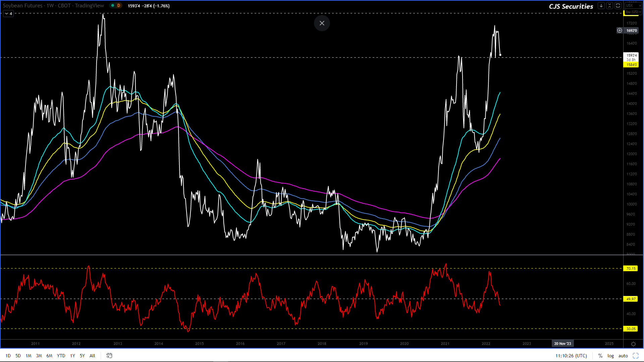The height and width of the screenshot is (362, 644).
Task: Select the All date range
Action: point(92,356)
